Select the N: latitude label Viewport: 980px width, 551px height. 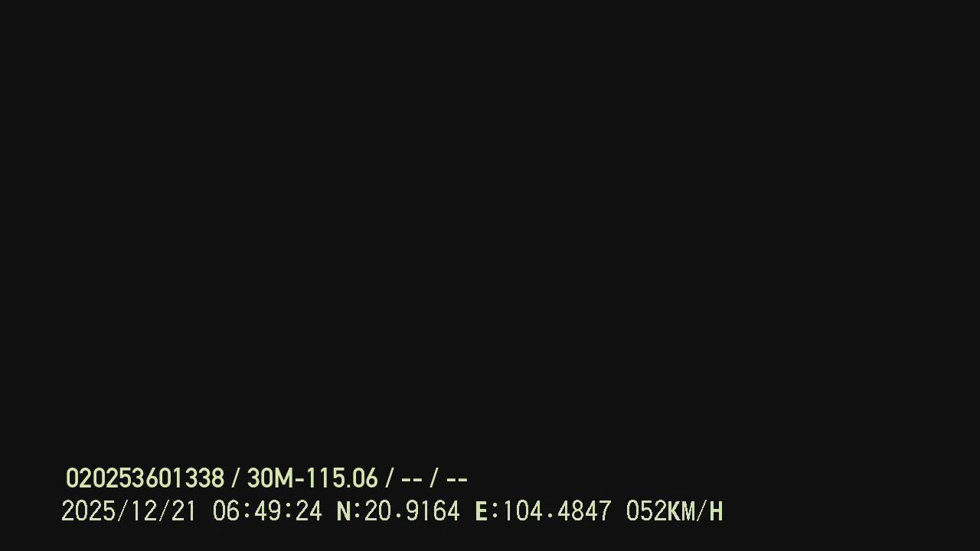[348, 511]
